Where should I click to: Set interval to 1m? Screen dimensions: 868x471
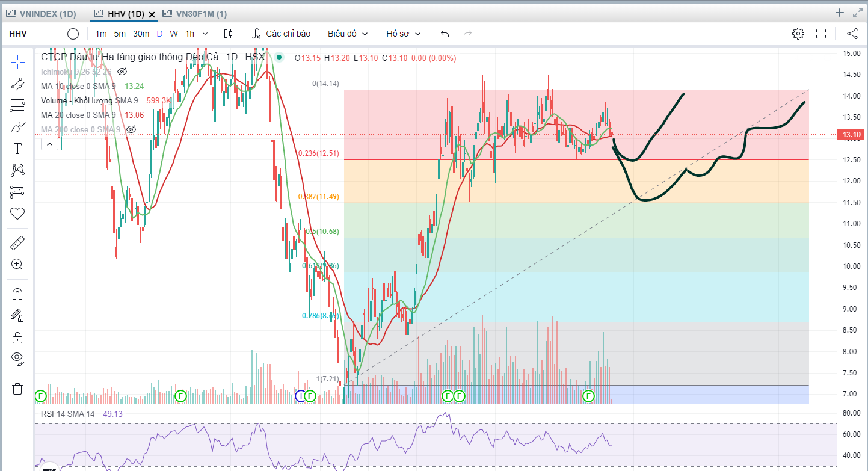(101, 34)
